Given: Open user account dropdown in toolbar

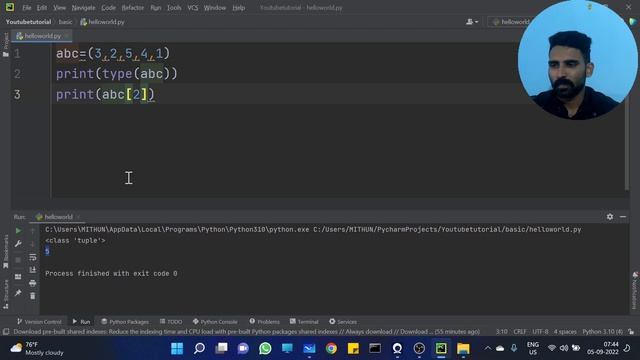Looking at the screenshot, I should pyautogui.click(x=472, y=22).
